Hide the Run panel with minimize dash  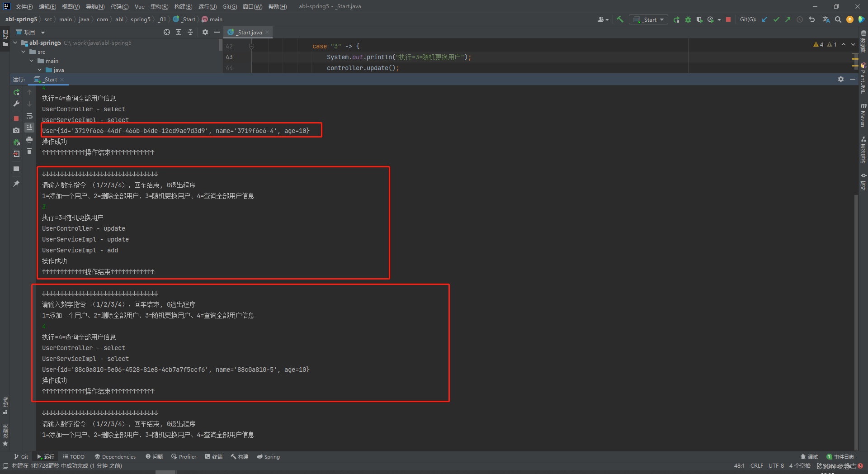coord(853,79)
